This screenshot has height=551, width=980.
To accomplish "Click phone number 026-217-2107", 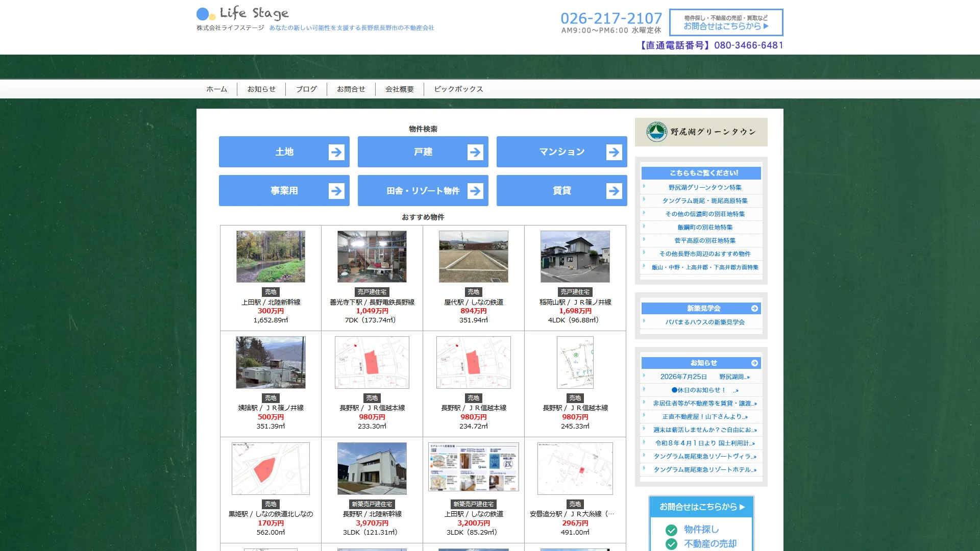I will [611, 18].
